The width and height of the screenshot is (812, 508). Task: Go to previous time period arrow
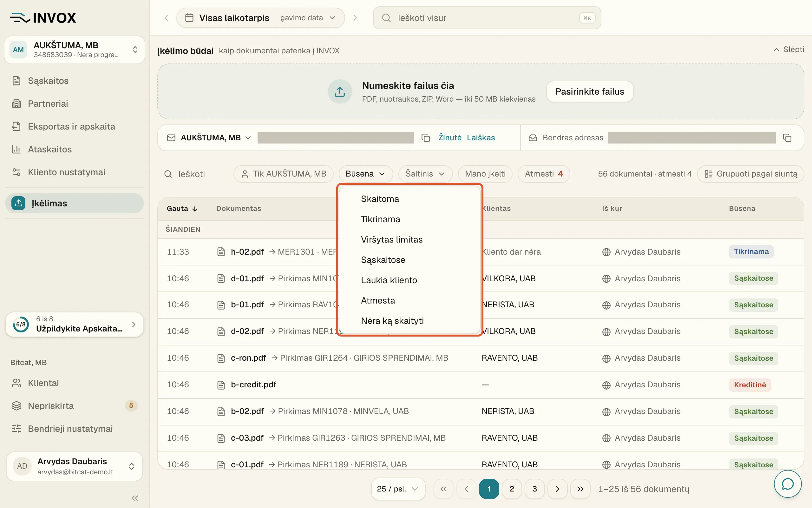(x=166, y=18)
